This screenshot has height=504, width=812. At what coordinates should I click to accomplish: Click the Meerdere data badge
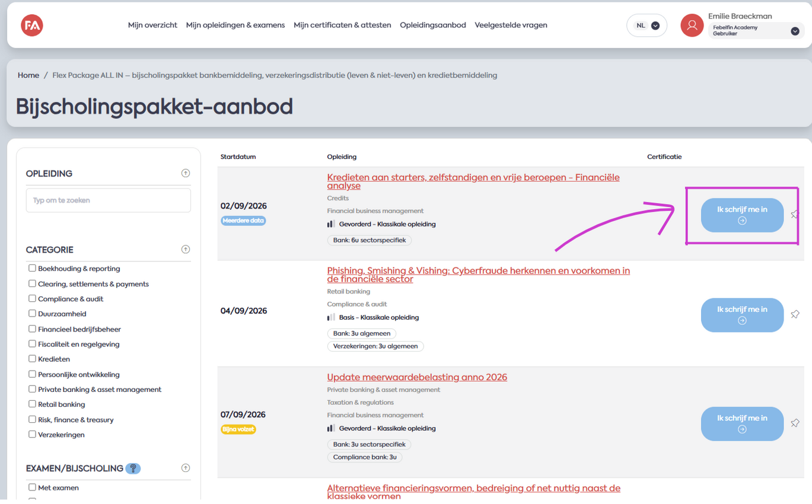coord(243,221)
